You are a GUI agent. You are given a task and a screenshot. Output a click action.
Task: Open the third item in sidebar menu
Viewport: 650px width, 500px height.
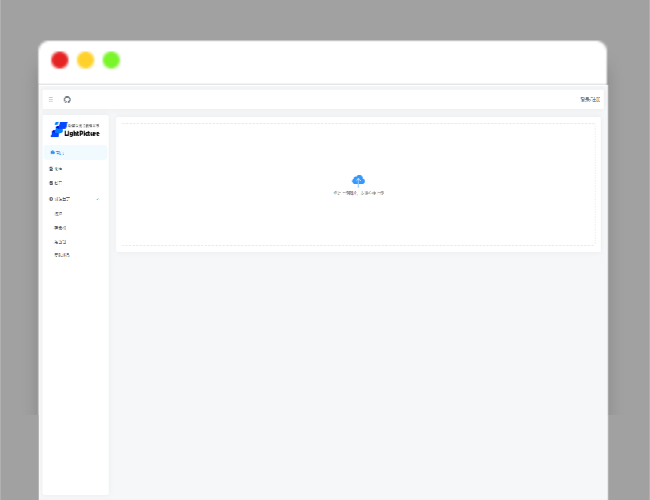coord(56,183)
